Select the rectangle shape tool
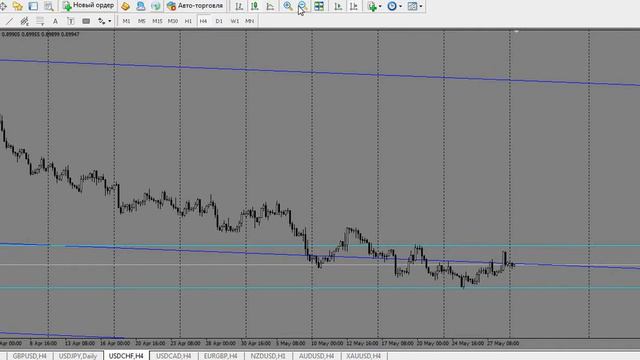Image resolution: width=640 pixels, height=360 pixels. [x=86, y=21]
